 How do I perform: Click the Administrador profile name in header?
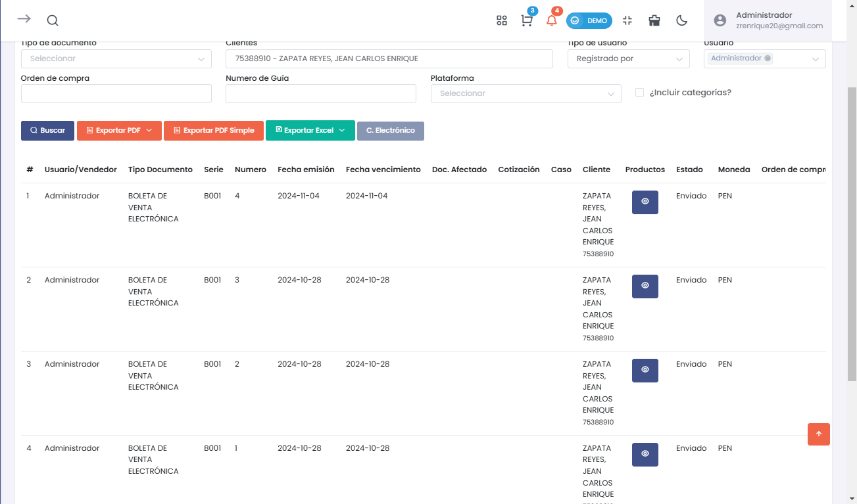764,15
